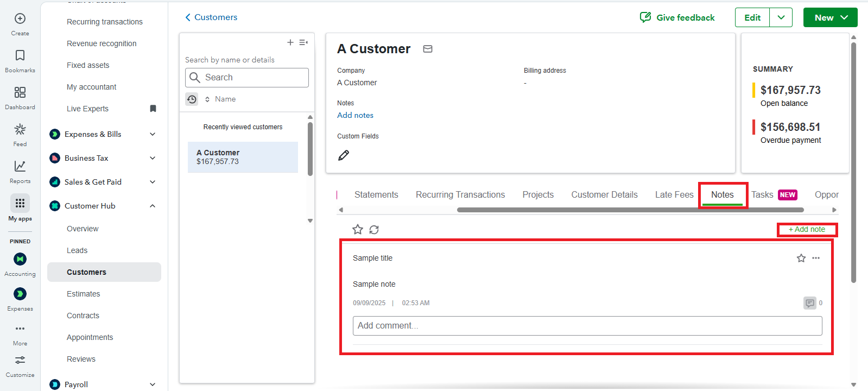Open Reports icon in left rail
This screenshot has height=391, width=868.
(x=20, y=166)
